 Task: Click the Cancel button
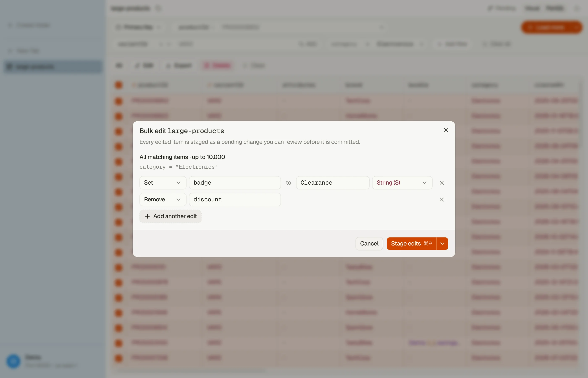pyautogui.click(x=369, y=243)
